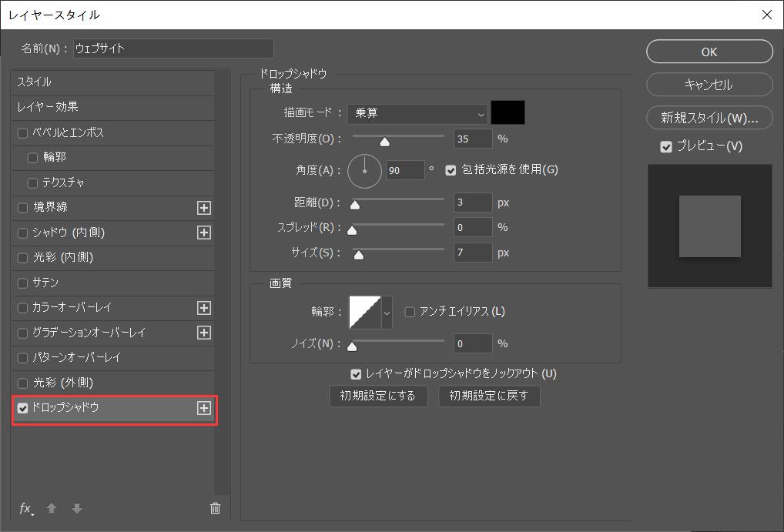Expand the 輪郭 contour picker arrow
Screen dimensions: 784x532
click(387, 313)
